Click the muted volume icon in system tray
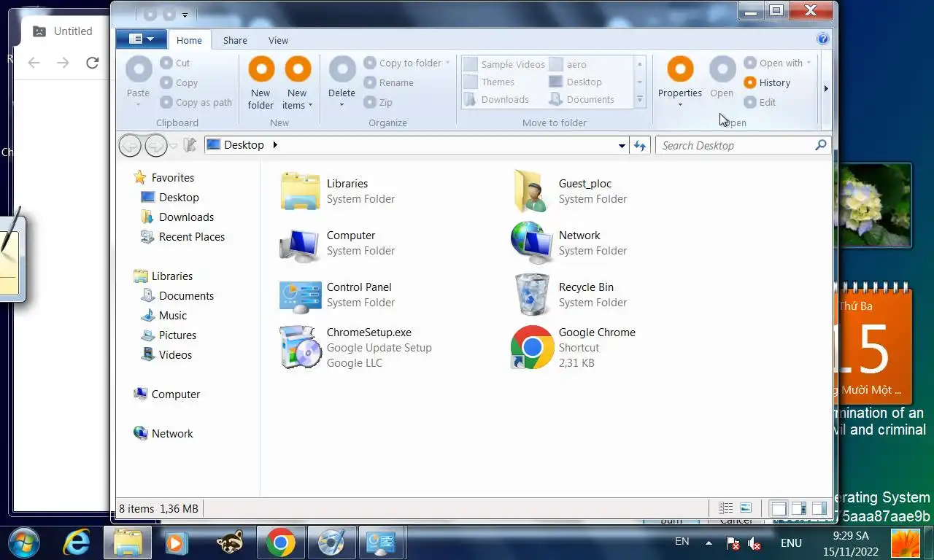934x560 pixels. click(754, 543)
